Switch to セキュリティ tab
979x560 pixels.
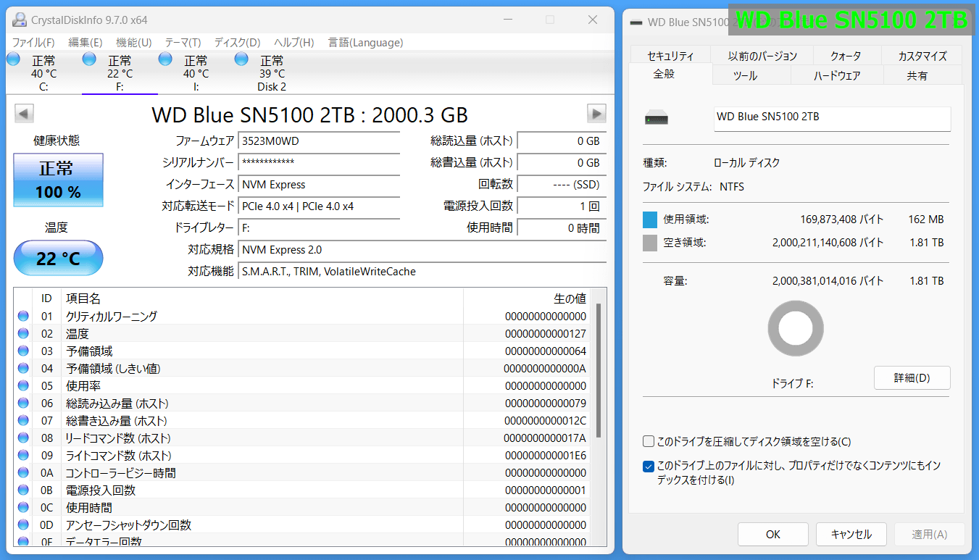[670, 56]
